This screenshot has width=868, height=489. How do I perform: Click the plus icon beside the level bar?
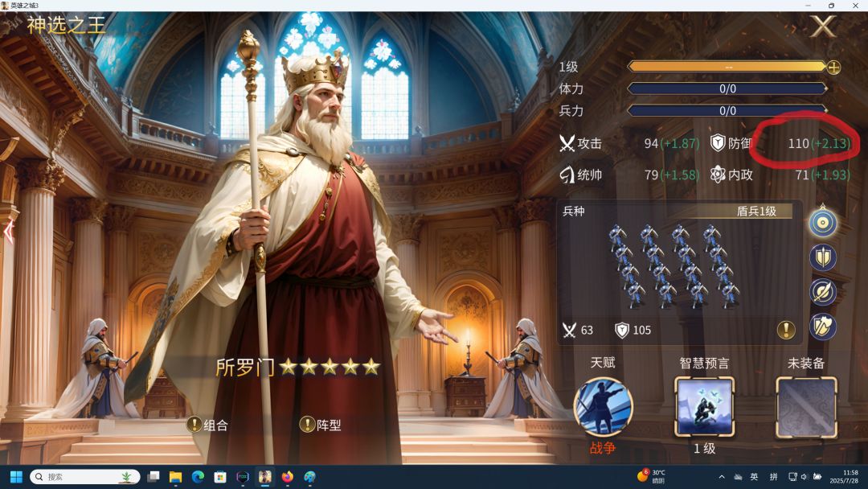tap(833, 68)
